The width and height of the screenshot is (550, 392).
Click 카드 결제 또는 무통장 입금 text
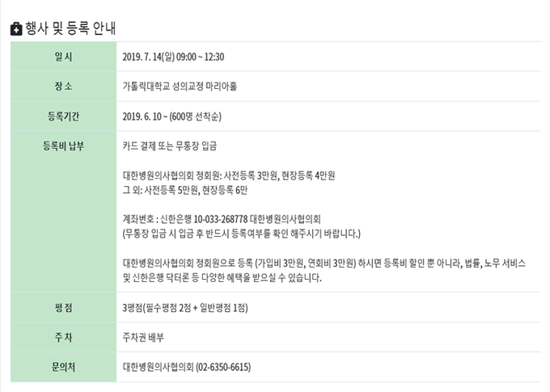click(170, 145)
